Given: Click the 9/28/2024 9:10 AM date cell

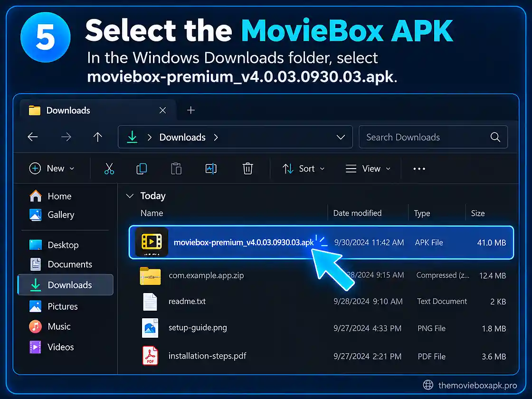Looking at the screenshot, I should (368, 301).
